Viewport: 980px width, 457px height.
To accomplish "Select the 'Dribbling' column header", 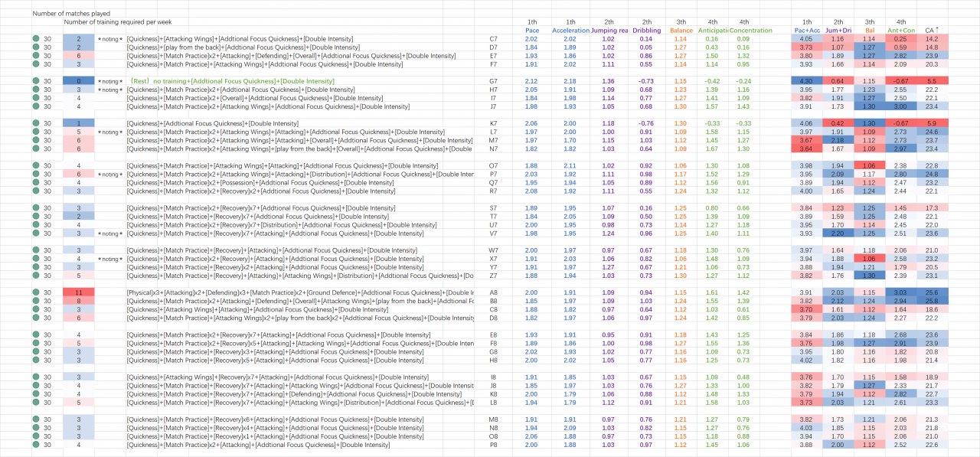I will click(x=647, y=30).
